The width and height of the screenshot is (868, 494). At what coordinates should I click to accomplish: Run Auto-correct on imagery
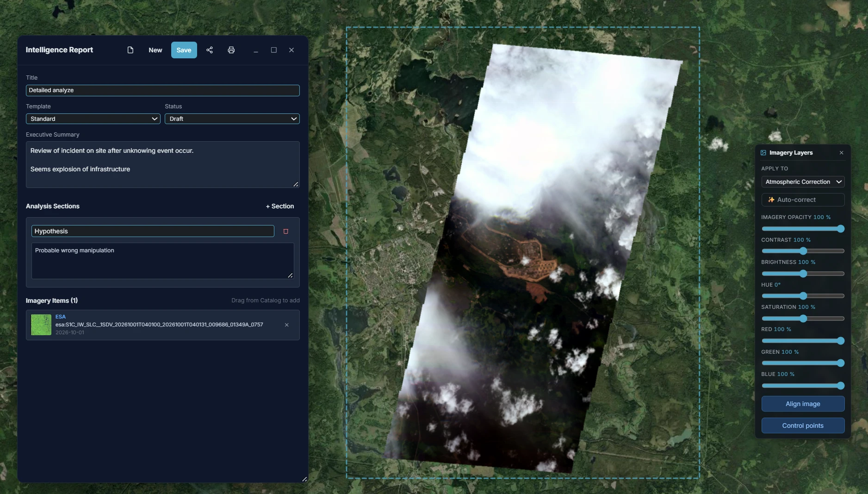[803, 200]
